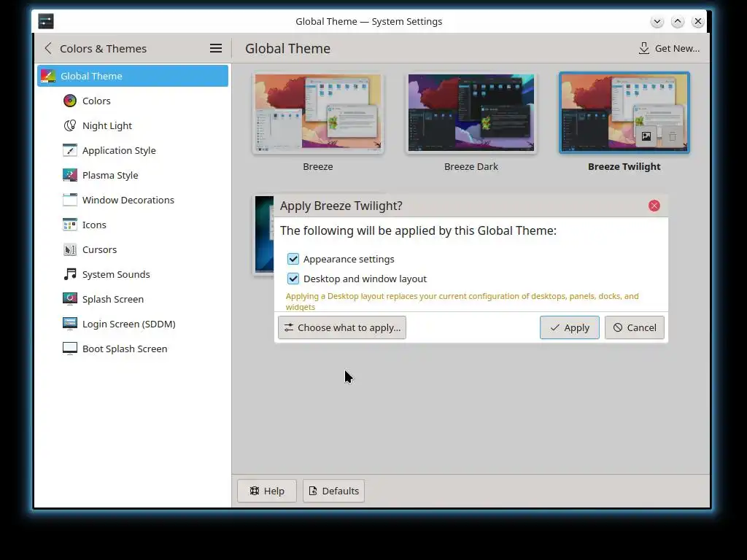This screenshot has width=747, height=560.
Task: Click the Icons category icon
Action: (70, 225)
